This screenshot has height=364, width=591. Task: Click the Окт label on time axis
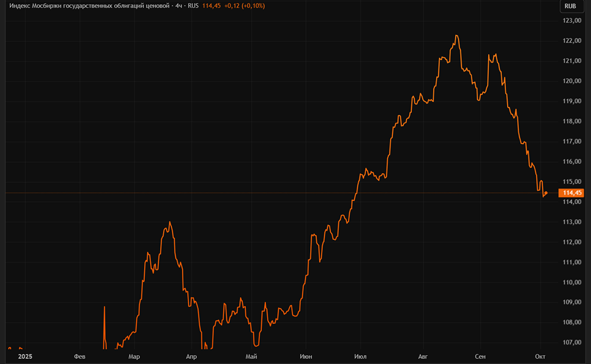(540, 356)
